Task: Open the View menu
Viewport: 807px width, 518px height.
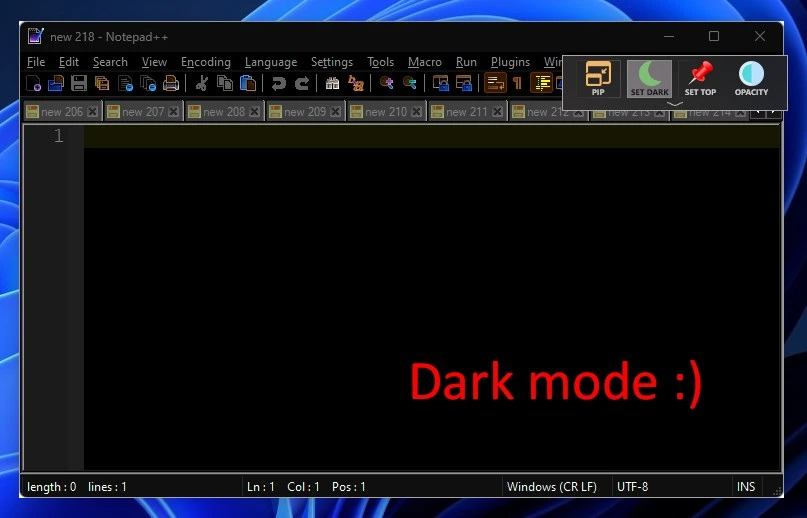Action: click(154, 62)
